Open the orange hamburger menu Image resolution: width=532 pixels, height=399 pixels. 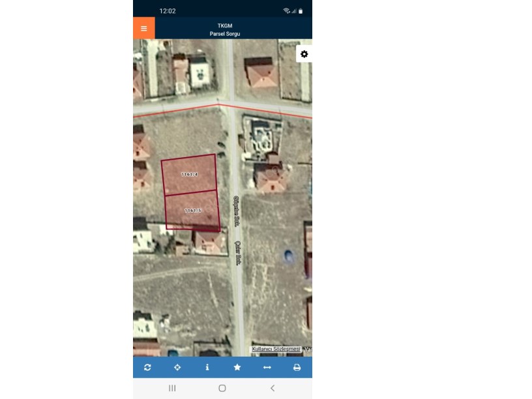point(143,28)
